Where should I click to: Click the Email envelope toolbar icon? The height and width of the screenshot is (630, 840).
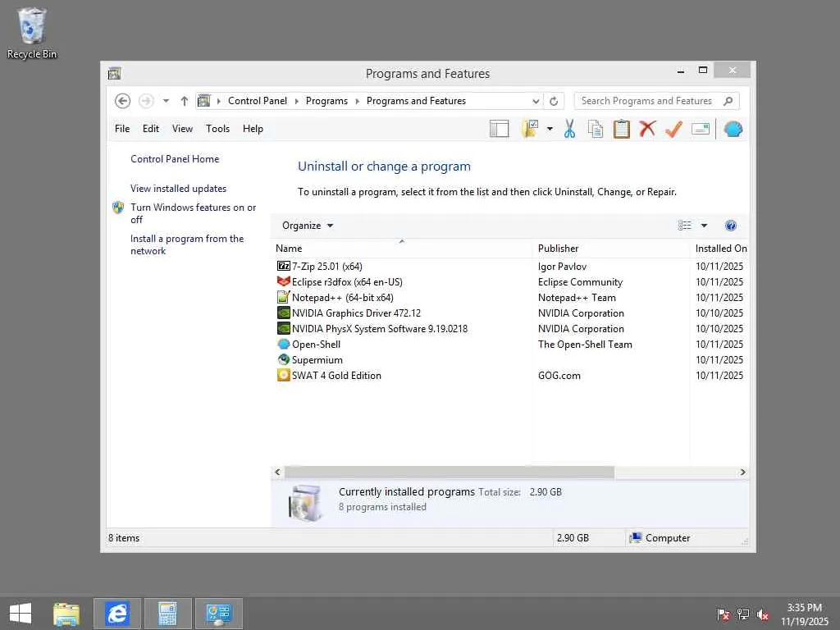[701, 129]
